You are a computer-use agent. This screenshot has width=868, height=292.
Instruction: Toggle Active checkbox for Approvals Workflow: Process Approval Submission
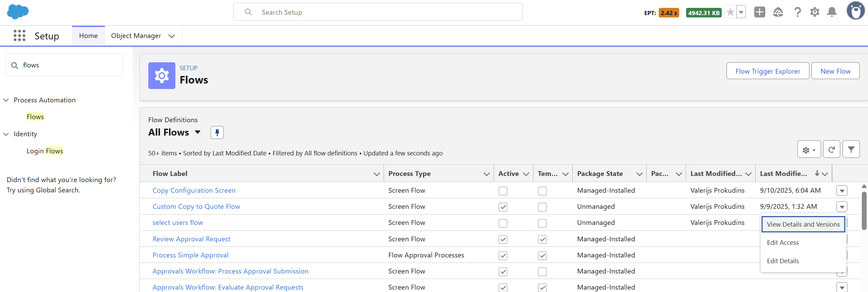point(503,271)
